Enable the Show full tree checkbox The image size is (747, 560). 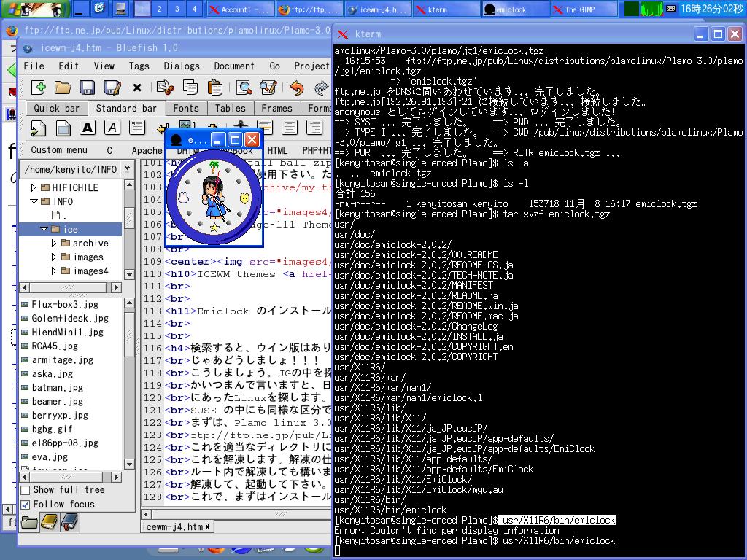pos(25,490)
